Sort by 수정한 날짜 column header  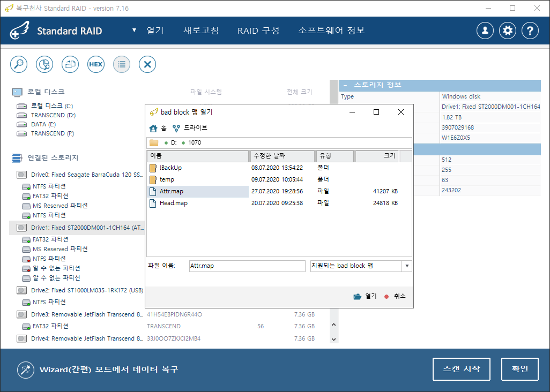[x=282, y=156]
